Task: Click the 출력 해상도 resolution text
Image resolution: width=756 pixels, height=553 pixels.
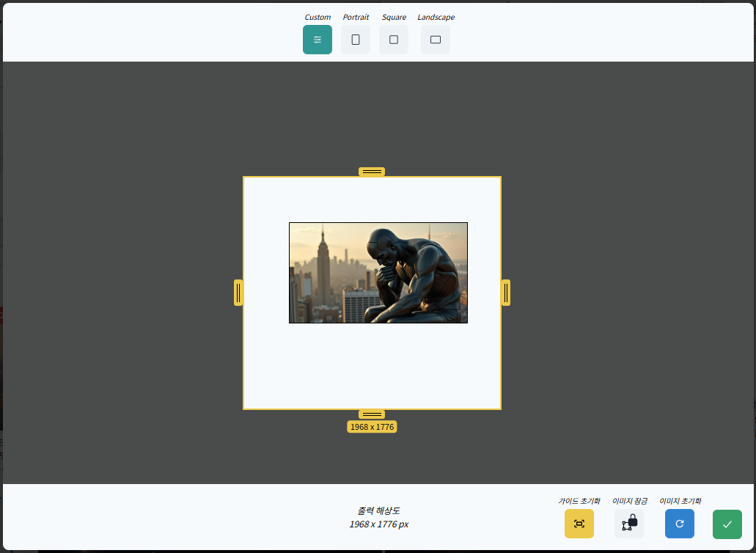Action: 378,510
